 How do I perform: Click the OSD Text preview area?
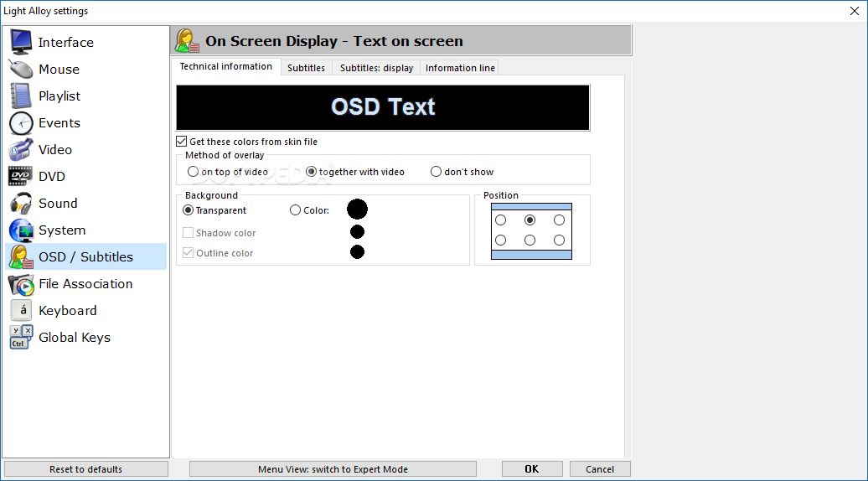[383, 107]
